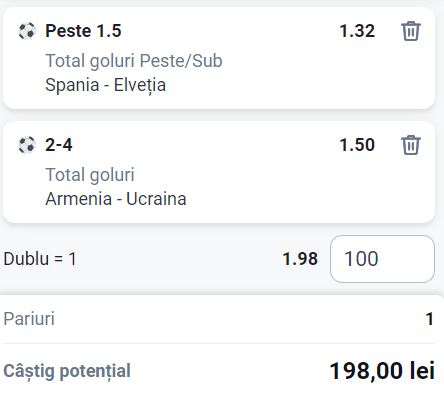Click the combined odds 1.98
This screenshot has width=444, height=394.
(300, 259)
